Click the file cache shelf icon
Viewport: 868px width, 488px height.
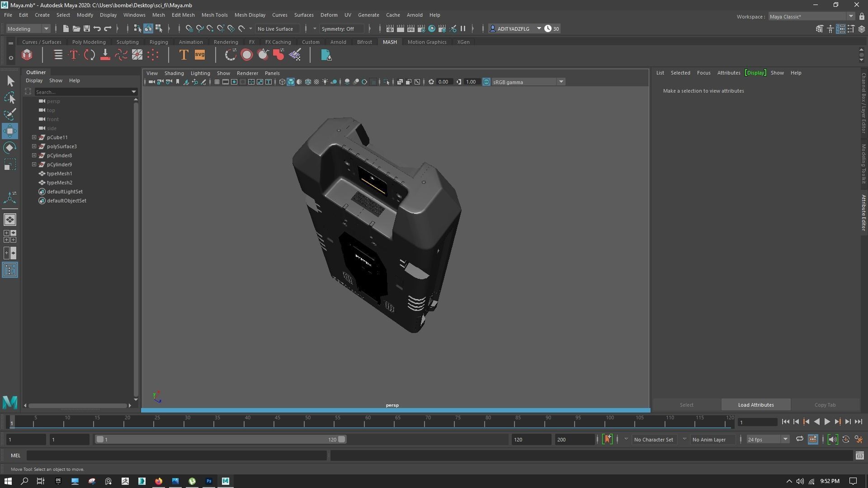pos(326,55)
